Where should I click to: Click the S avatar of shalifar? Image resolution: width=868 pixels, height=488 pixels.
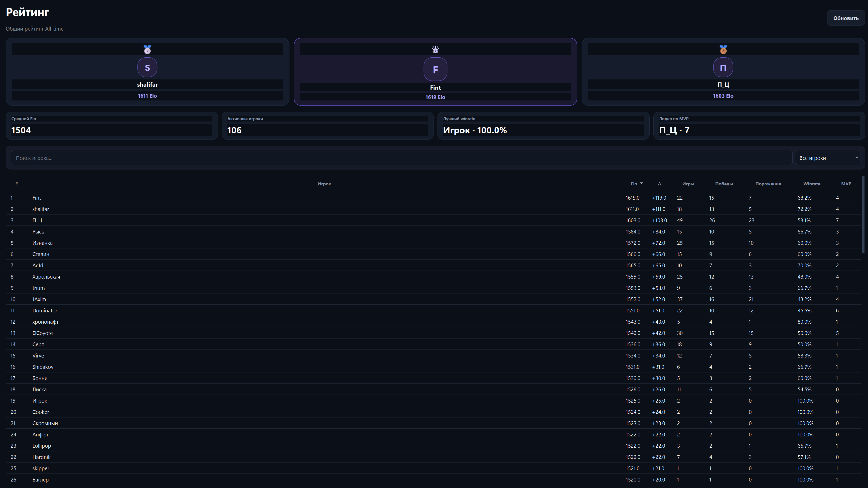click(x=147, y=67)
